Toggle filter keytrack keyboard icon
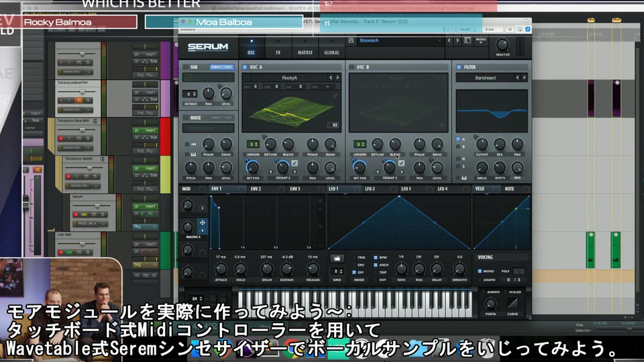644x362 pixels. (464, 178)
